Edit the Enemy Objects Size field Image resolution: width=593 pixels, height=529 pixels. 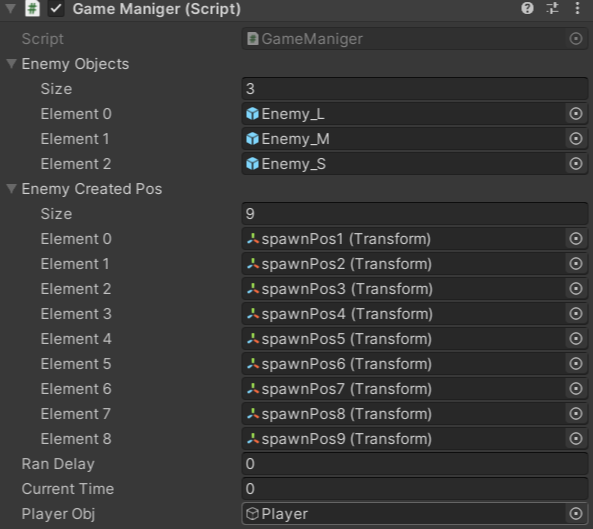pos(414,89)
